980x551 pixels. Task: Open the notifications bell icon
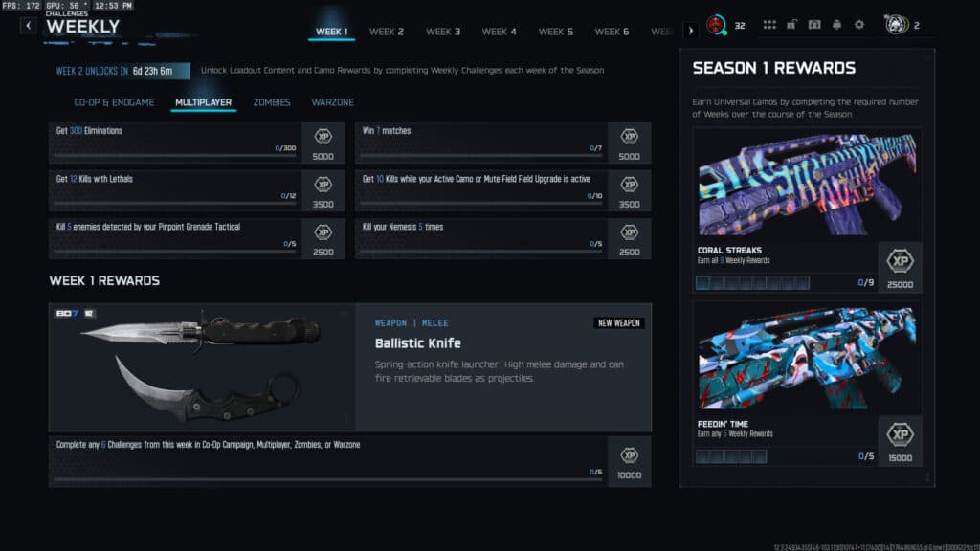[x=836, y=25]
